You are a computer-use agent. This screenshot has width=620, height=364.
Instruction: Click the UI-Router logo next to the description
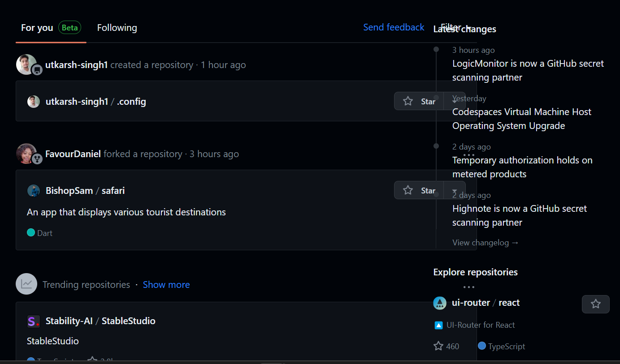(439, 325)
